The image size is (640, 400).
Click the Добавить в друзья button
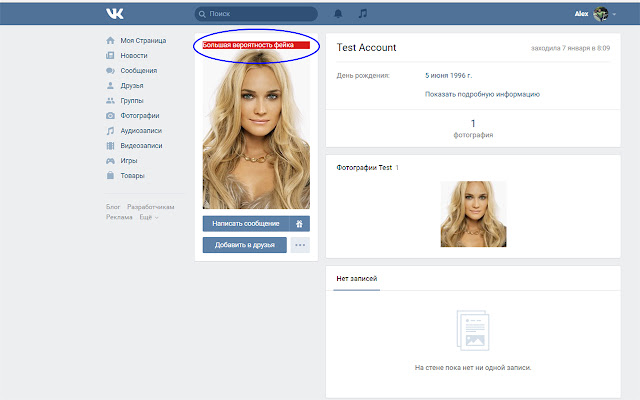[x=244, y=245]
